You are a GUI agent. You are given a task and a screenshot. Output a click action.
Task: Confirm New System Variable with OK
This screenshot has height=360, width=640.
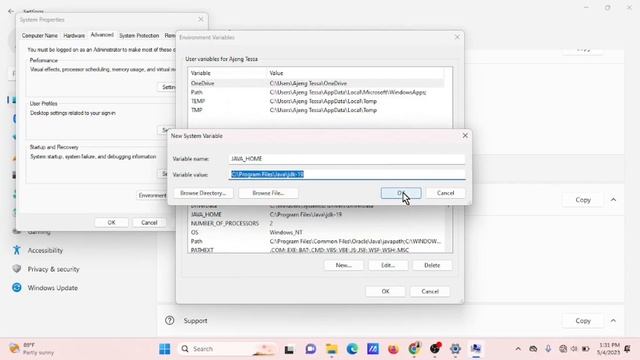click(401, 193)
